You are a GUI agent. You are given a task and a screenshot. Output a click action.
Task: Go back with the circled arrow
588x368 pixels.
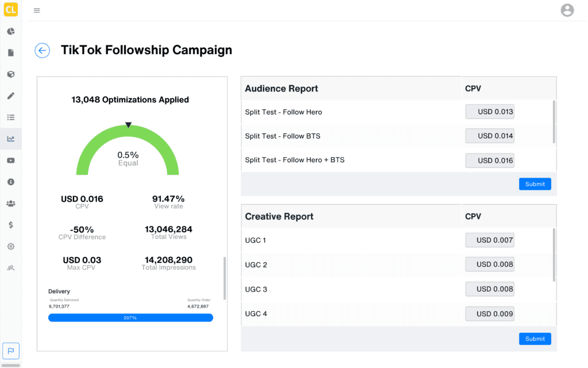[x=42, y=51]
